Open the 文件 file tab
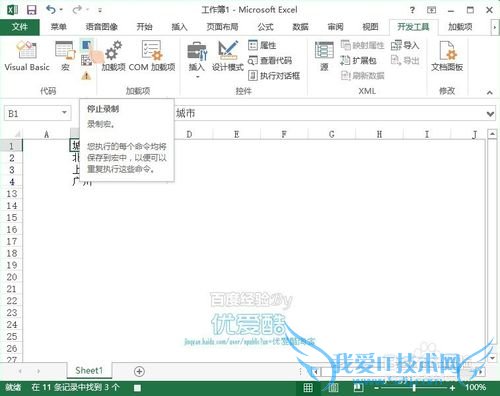500x396 pixels. [x=20, y=27]
